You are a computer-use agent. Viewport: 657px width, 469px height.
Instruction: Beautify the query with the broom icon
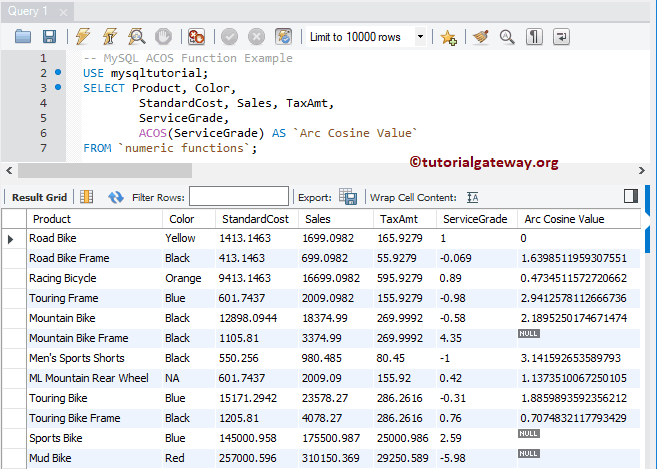click(x=481, y=37)
